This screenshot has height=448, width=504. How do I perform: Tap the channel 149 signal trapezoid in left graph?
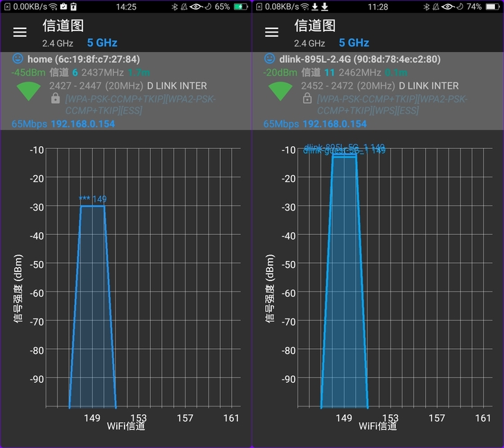(x=93, y=307)
